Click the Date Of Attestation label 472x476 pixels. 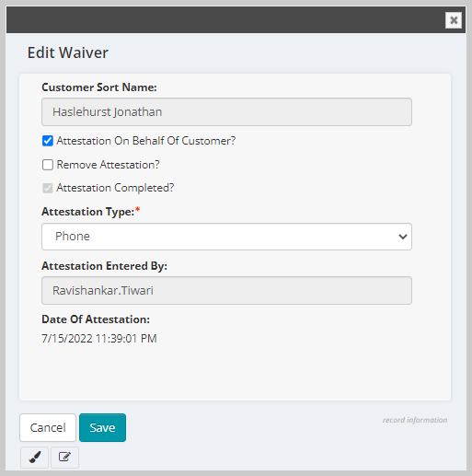(x=96, y=319)
